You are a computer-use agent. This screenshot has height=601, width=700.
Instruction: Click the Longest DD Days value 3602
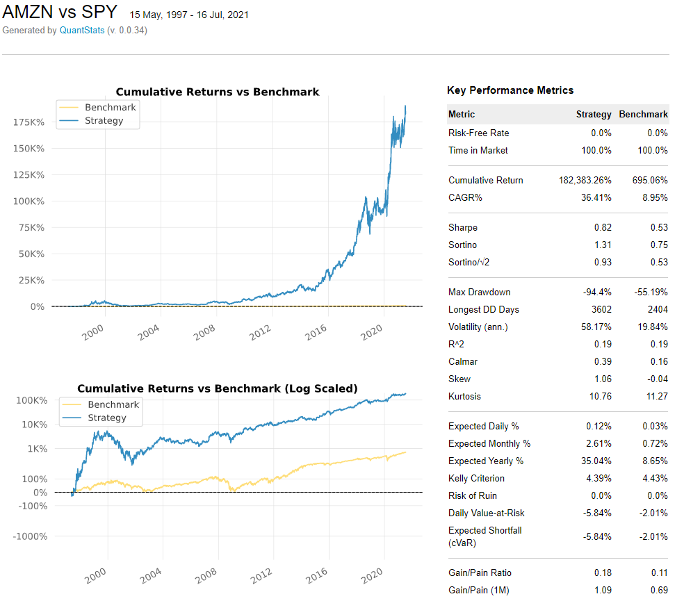pos(601,310)
